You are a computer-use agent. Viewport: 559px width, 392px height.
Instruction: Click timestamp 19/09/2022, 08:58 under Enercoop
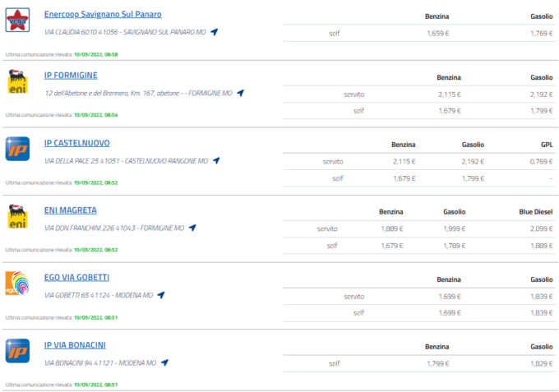(x=96, y=54)
